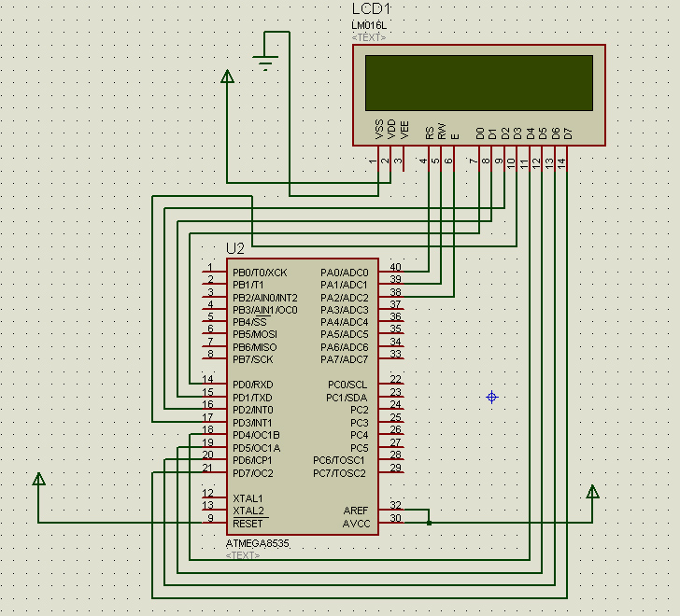Select the wire junction dot near AREF
This screenshot has height=616, width=680.
pyautogui.click(x=429, y=523)
